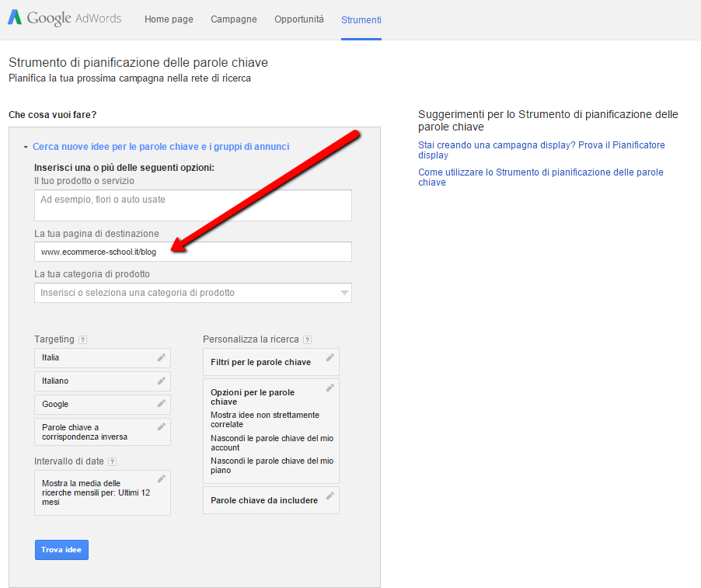Click the Il tuo prodotto o servizio text box

point(193,205)
